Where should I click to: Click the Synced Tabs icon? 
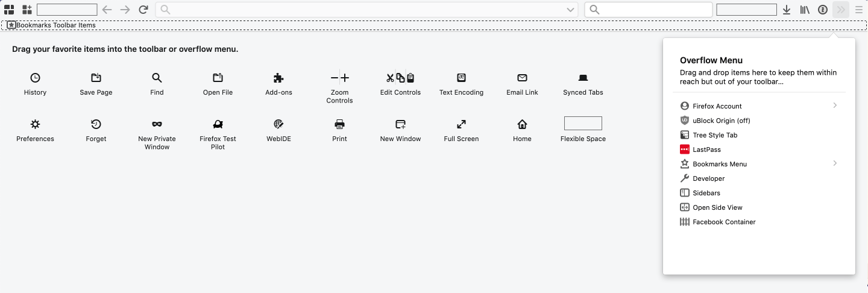583,78
